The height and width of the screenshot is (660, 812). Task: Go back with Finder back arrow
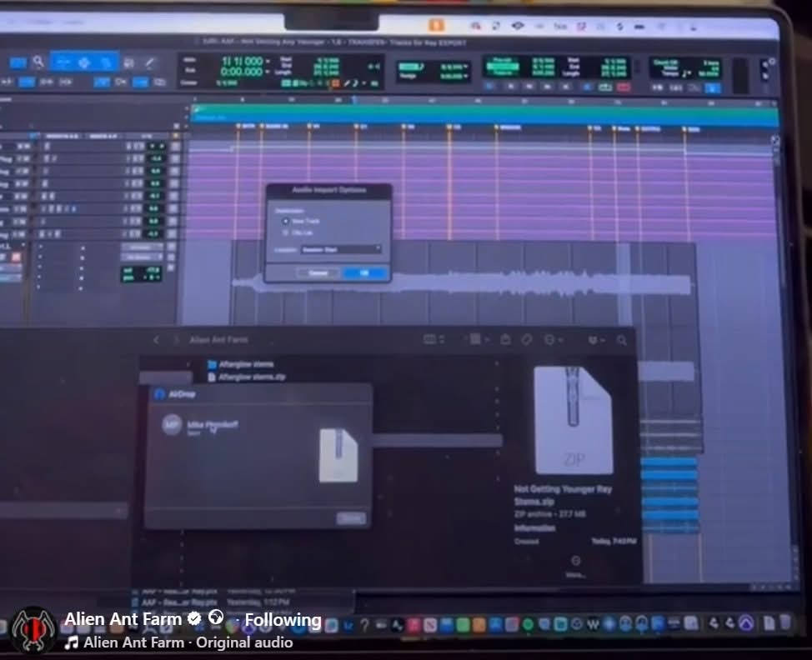click(x=155, y=340)
